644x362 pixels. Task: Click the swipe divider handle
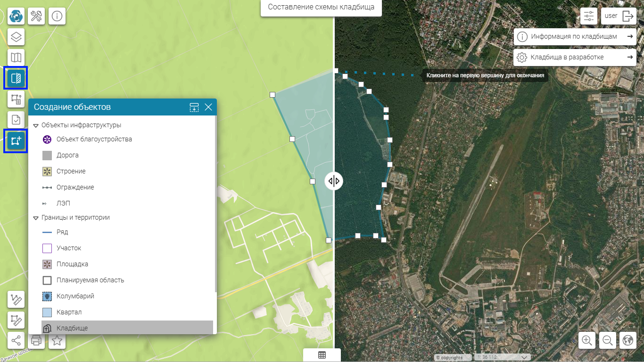(x=334, y=181)
